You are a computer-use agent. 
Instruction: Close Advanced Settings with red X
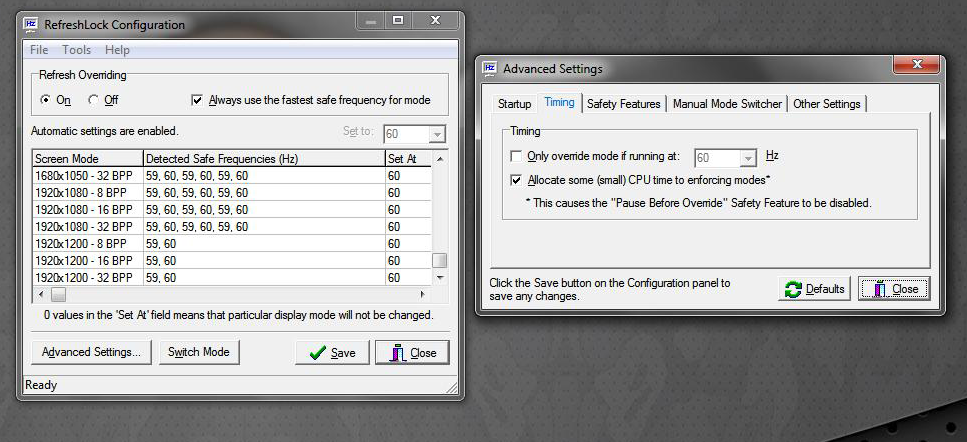pos(916,64)
